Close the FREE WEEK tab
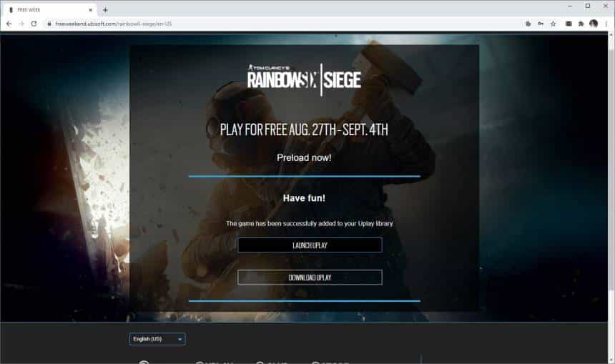Viewport: 615px width, 364px height. (90, 10)
